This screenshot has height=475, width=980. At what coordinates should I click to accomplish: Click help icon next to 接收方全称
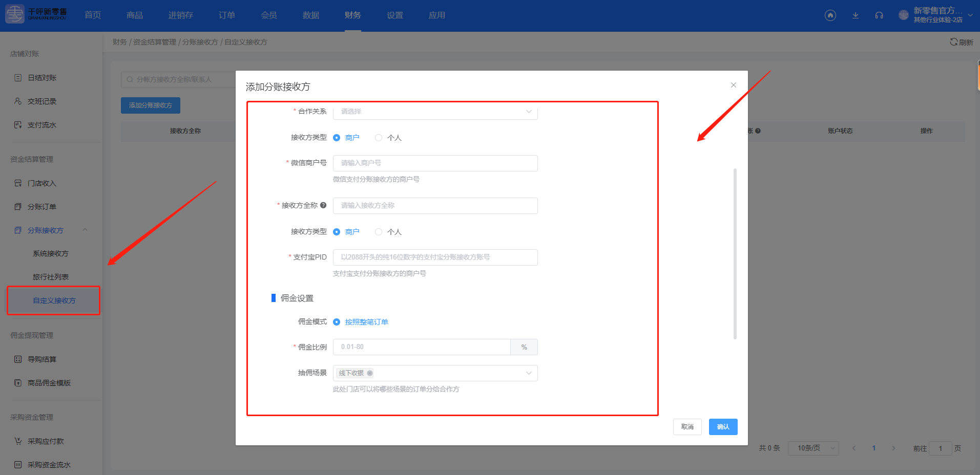point(323,205)
